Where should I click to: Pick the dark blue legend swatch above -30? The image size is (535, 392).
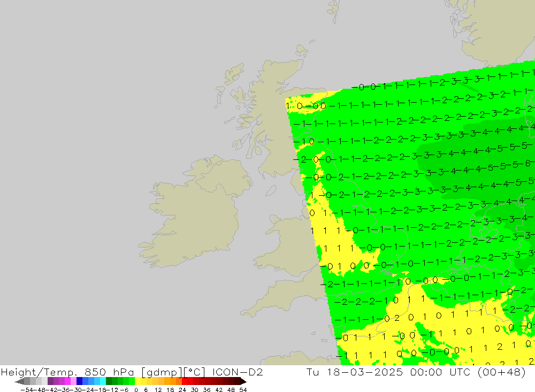80,381
